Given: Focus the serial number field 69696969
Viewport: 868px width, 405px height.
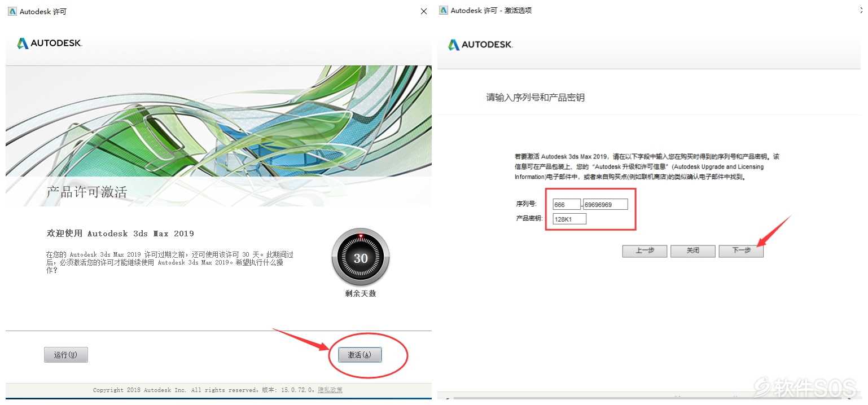Looking at the screenshot, I should click(x=606, y=204).
